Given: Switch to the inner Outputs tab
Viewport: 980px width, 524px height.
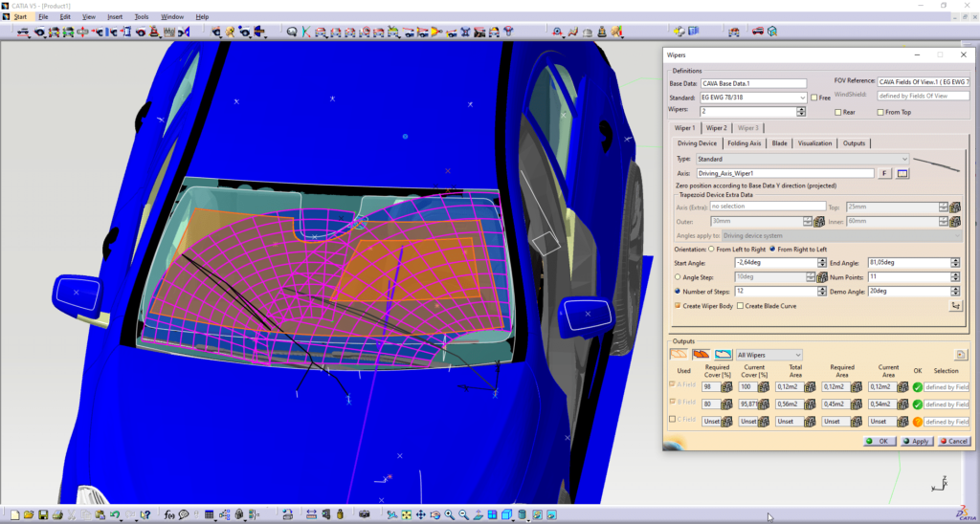Looking at the screenshot, I should point(854,143).
